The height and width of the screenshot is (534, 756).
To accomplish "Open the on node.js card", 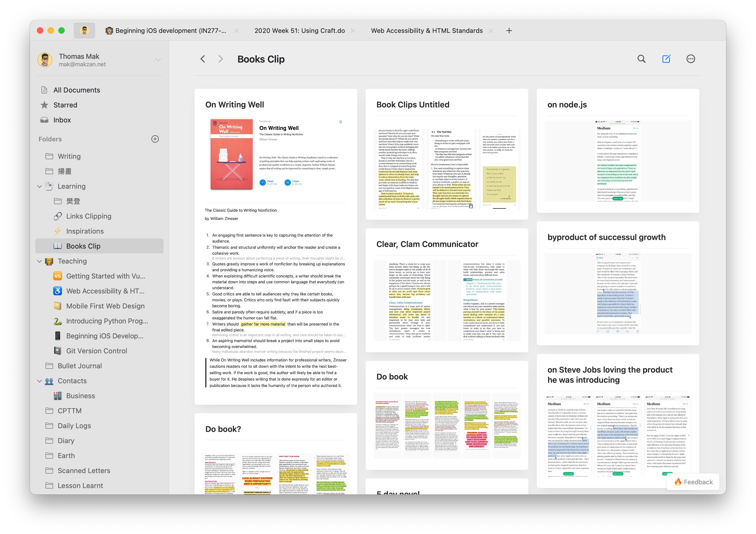I will [618, 151].
